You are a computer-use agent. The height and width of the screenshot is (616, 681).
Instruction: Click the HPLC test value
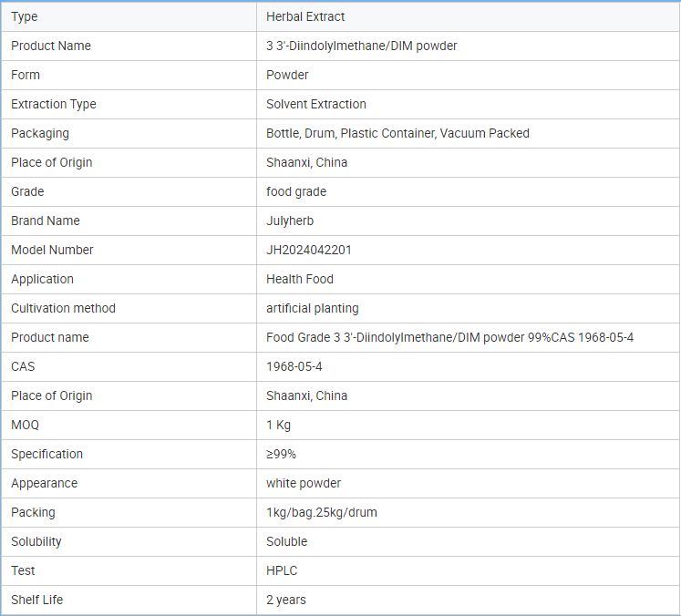pyautogui.click(x=282, y=570)
